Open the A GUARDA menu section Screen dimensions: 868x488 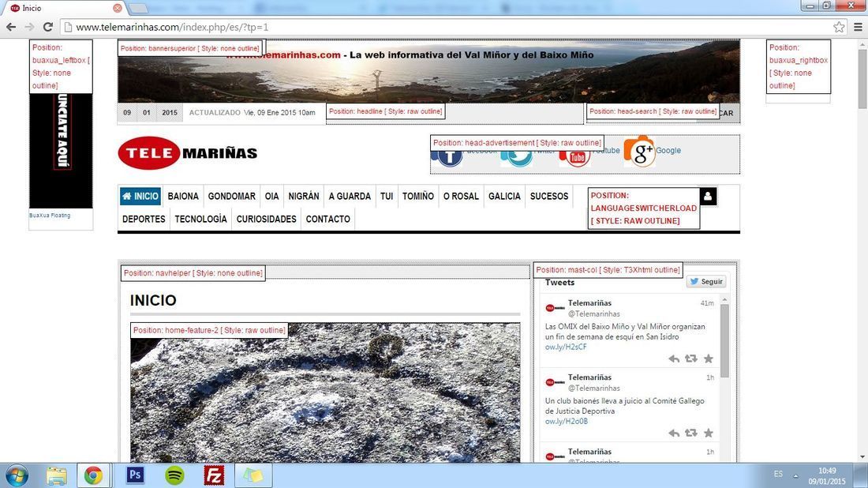350,196
